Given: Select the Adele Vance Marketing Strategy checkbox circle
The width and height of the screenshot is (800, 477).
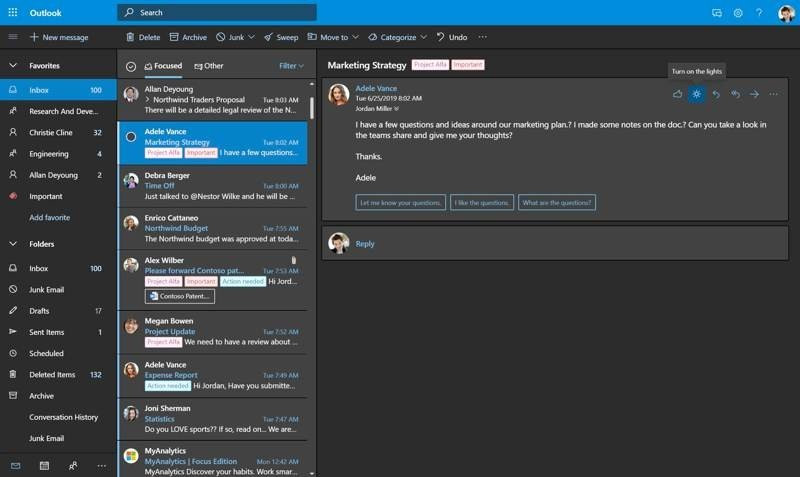Looking at the screenshot, I should pos(131,137).
